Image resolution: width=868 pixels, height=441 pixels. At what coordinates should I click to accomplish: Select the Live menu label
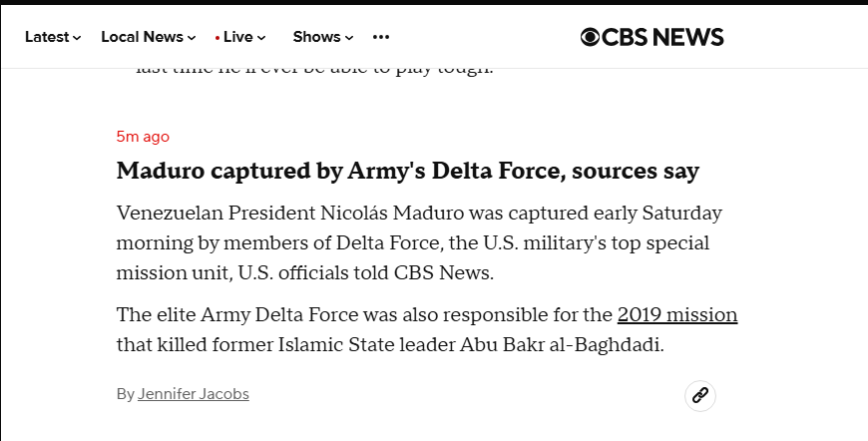[238, 37]
